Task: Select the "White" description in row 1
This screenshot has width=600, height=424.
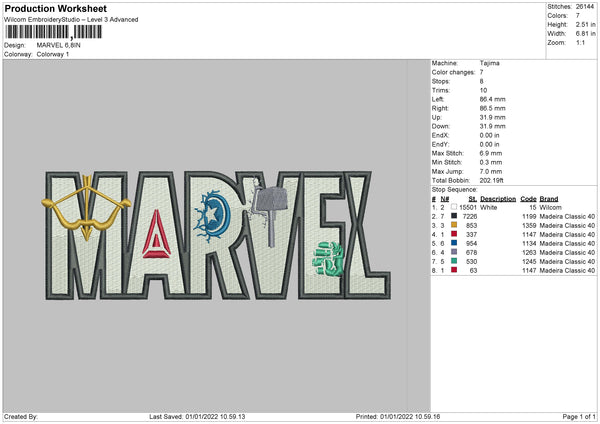Action: click(489, 207)
